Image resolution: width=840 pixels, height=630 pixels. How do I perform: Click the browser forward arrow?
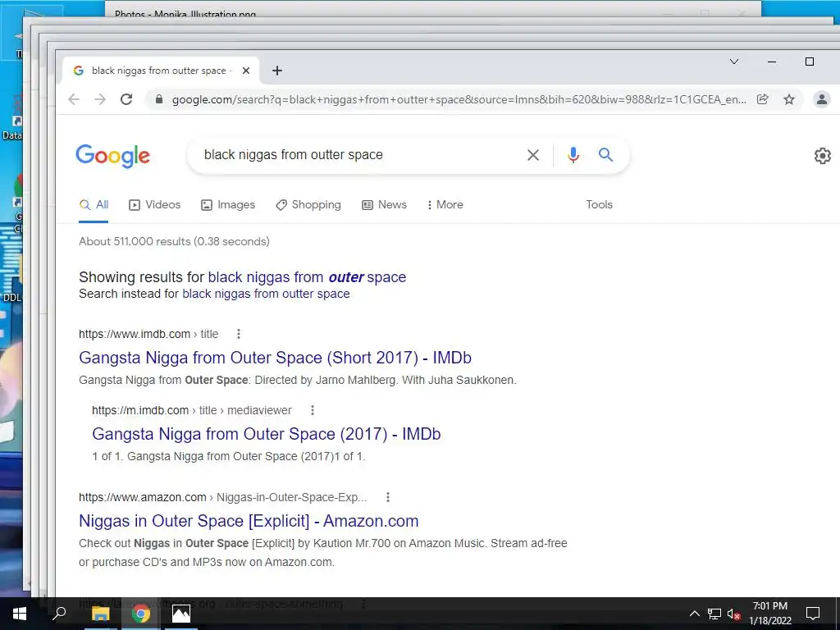tap(100, 99)
